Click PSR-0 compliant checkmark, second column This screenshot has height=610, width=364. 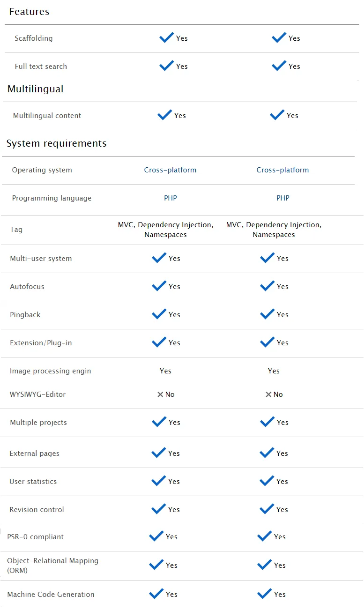(264, 536)
